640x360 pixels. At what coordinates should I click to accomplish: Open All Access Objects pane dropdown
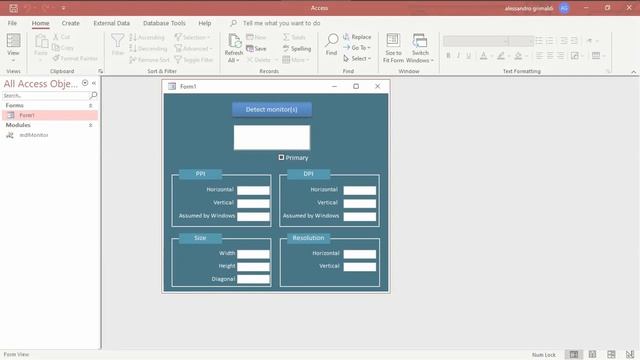click(x=85, y=83)
